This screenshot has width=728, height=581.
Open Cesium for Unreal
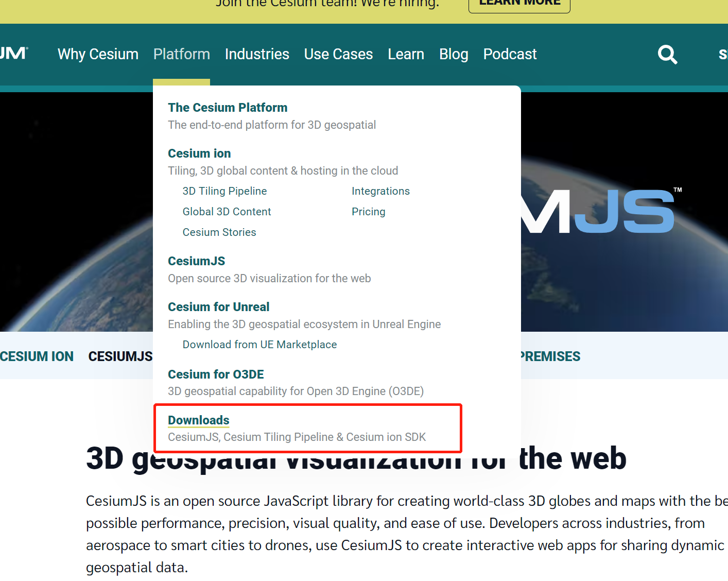(x=218, y=307)
